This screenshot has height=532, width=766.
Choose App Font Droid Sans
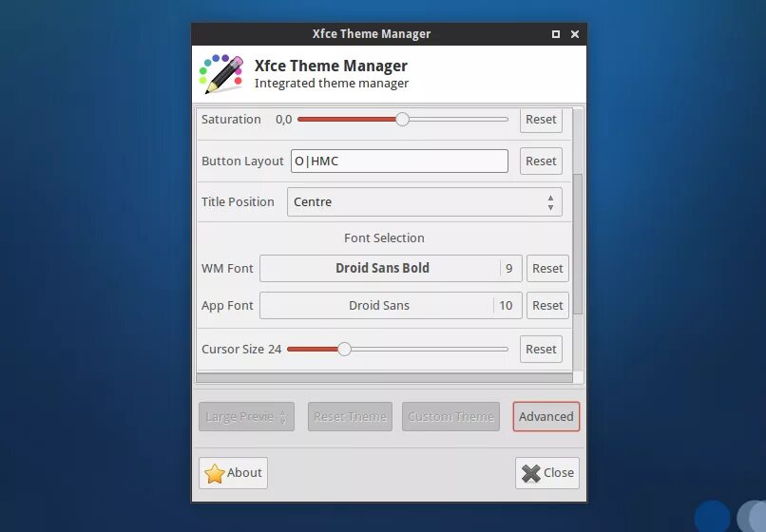391,305
